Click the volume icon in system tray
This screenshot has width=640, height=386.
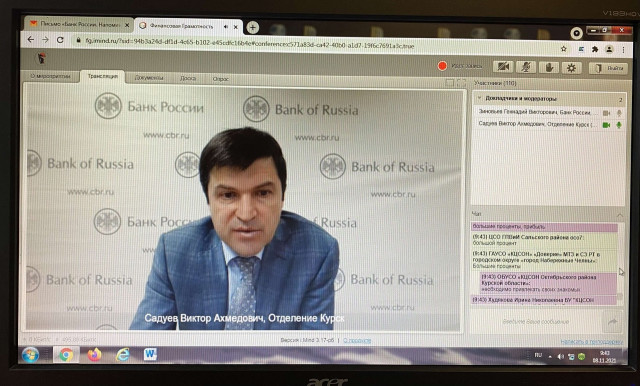(x=560, y=357)
